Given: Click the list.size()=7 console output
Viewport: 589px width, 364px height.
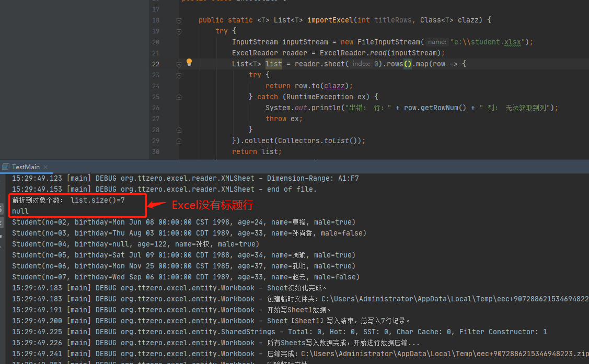Looking at the screenshot, I should pyautogui.click(x=68, y=200).
